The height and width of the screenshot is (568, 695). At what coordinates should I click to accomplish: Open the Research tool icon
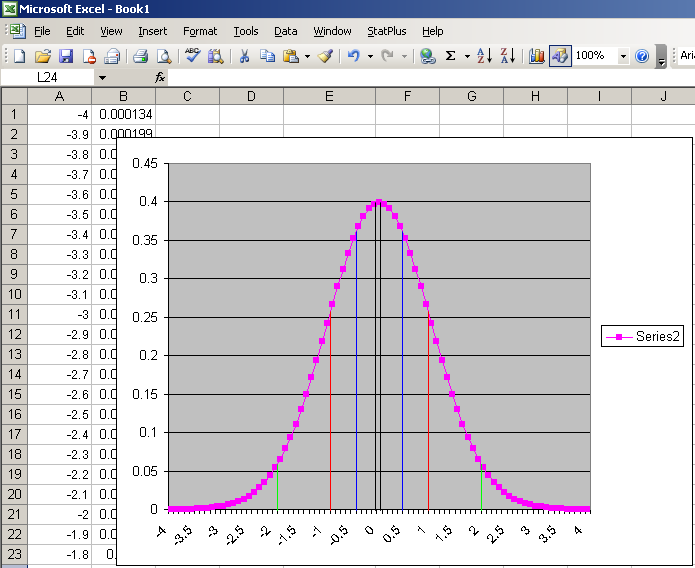tap(216, 56)
